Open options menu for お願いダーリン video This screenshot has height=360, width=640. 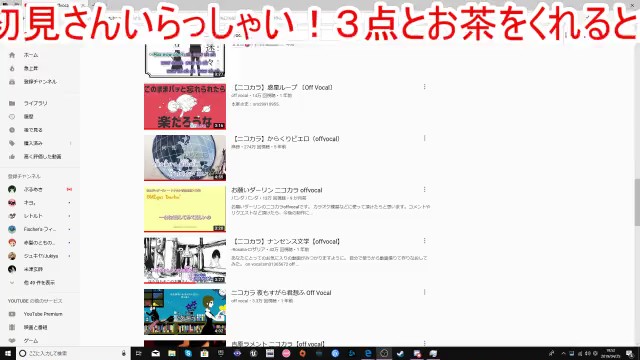(424, 189)
